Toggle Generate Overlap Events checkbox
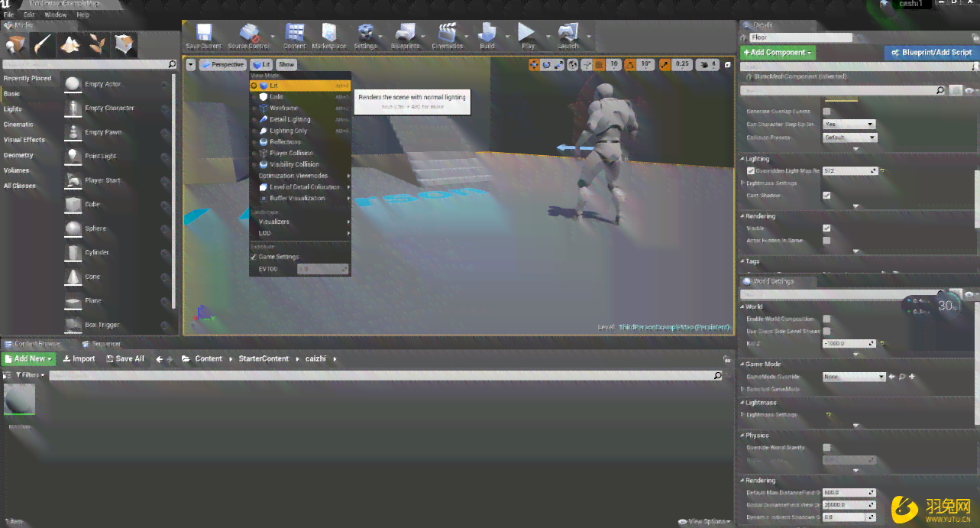Screen dimensions: 980x528 coord(826,112)
